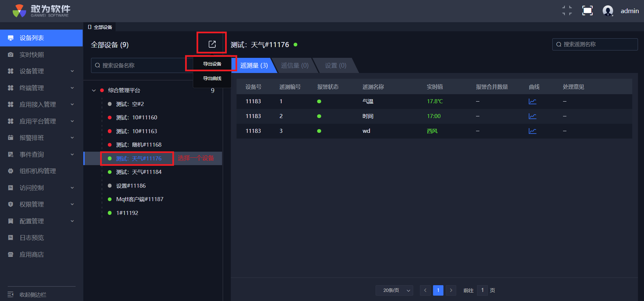This screenshot has height=301, width=644.
Task: Click the 设备列表 sidebar icon
Action: (x=11, y=38)
